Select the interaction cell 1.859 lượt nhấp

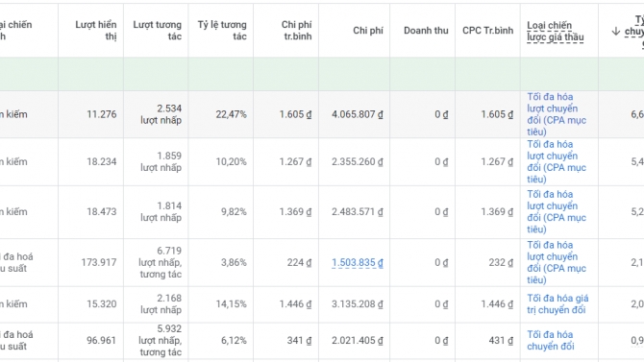pyautogui.click(x=161, y=161)
